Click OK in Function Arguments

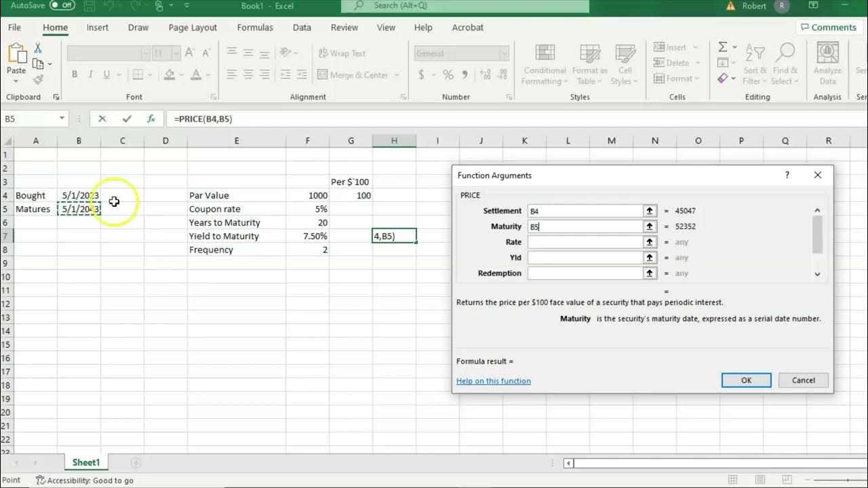click(746, 380)
